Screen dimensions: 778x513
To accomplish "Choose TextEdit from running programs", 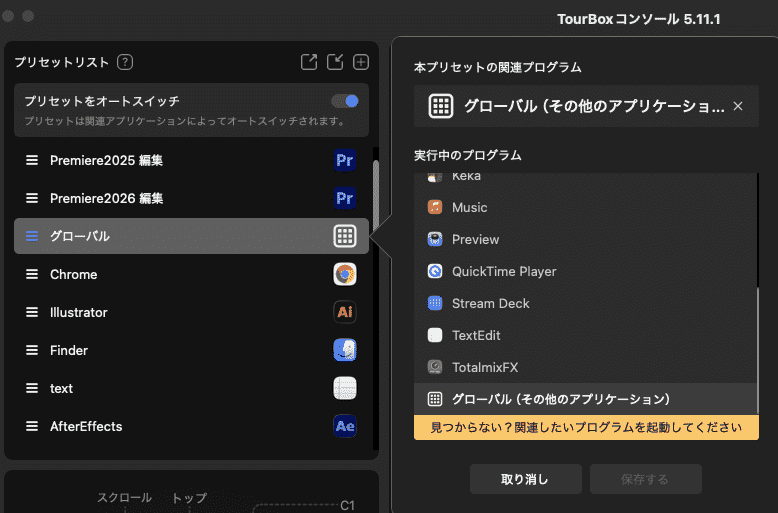I will (x=476, y=335).
